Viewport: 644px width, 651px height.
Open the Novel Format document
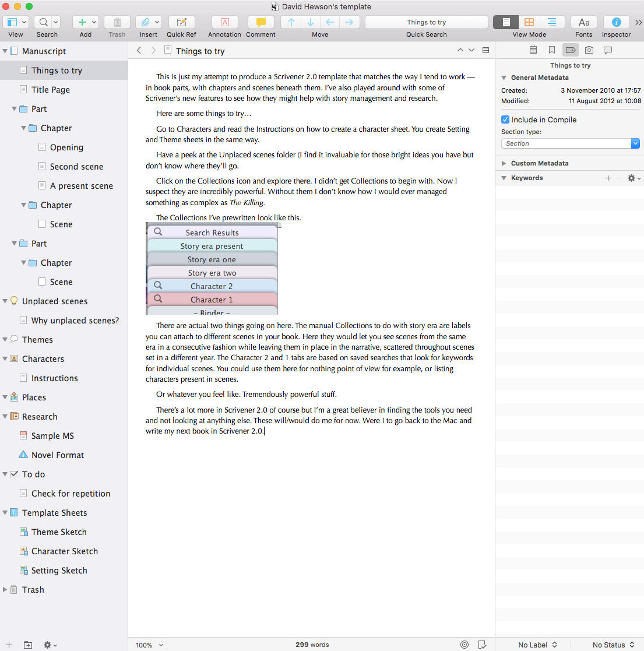58,455
